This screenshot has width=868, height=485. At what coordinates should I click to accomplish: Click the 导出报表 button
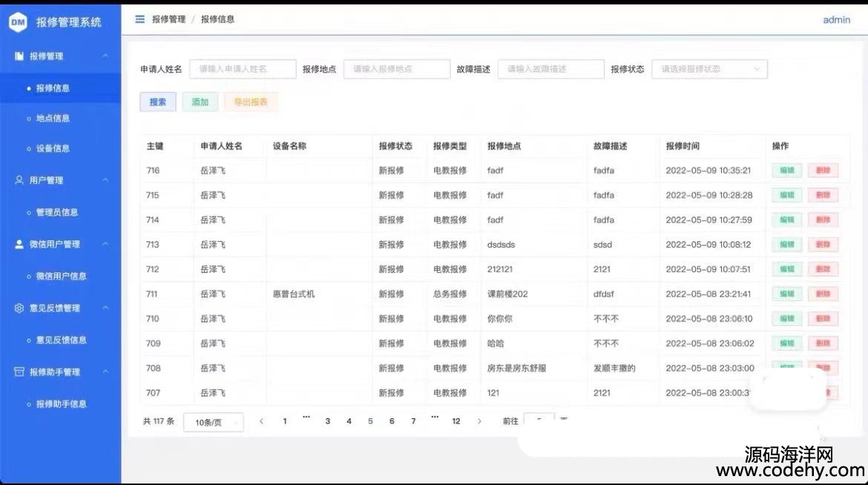click(x=251, y=102)
